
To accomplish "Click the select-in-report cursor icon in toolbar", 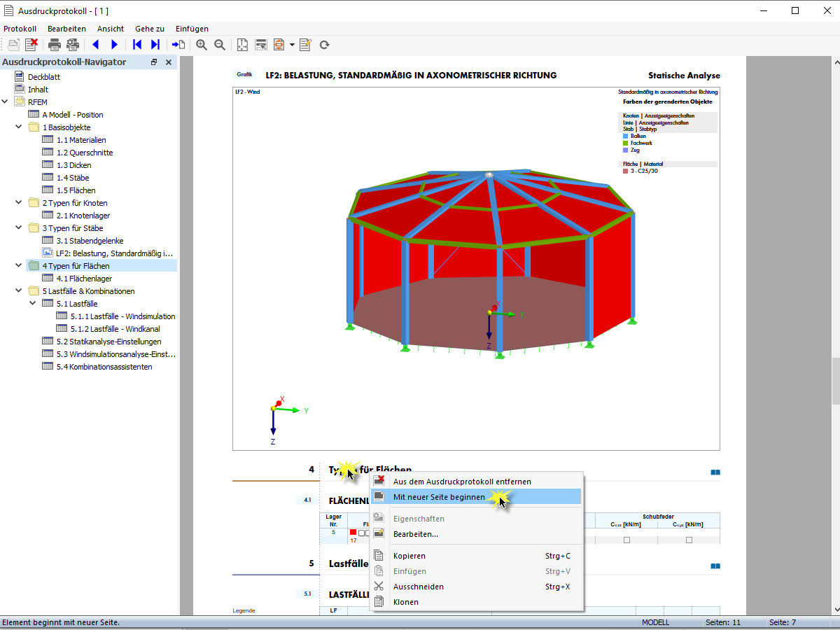I will pyautogui.click(x=261, y=45).
